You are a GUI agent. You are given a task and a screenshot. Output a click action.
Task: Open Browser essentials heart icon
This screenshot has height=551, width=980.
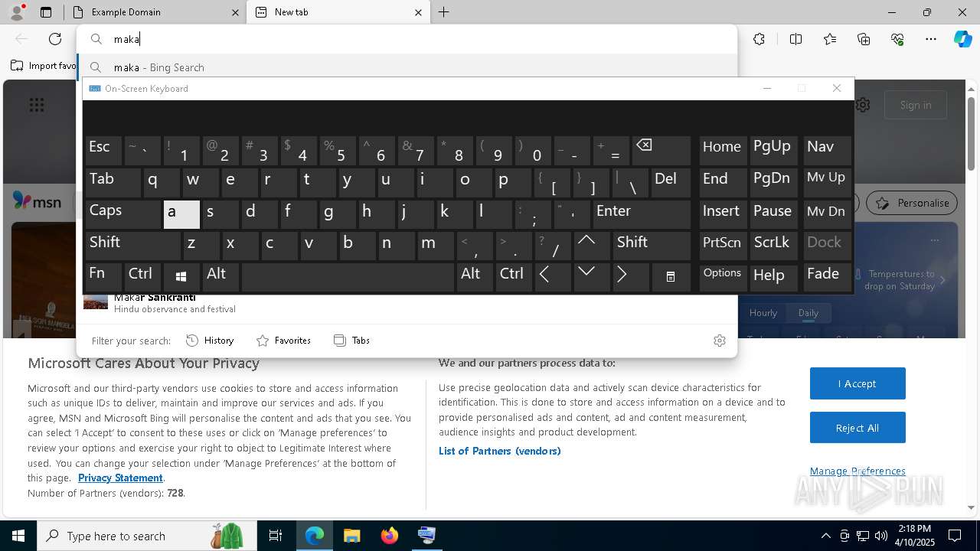[x=897, y=39]
